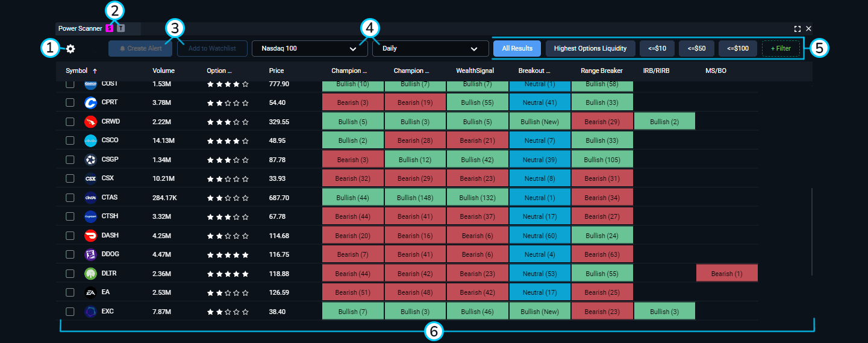Open the Daily timeframe dropdown

tap(430, 49)
